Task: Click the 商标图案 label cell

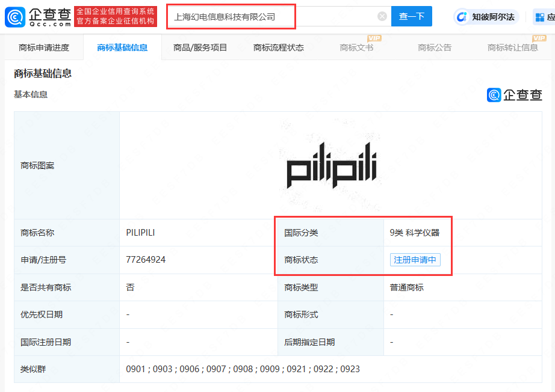Action: (x=67, y=165)
